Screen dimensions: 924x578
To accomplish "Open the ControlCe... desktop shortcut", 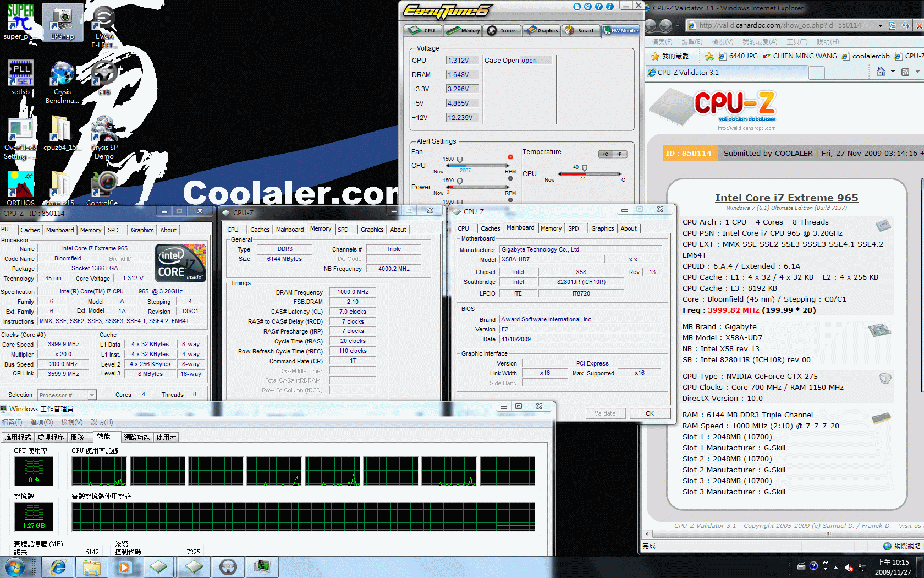I will pos(104,188).
